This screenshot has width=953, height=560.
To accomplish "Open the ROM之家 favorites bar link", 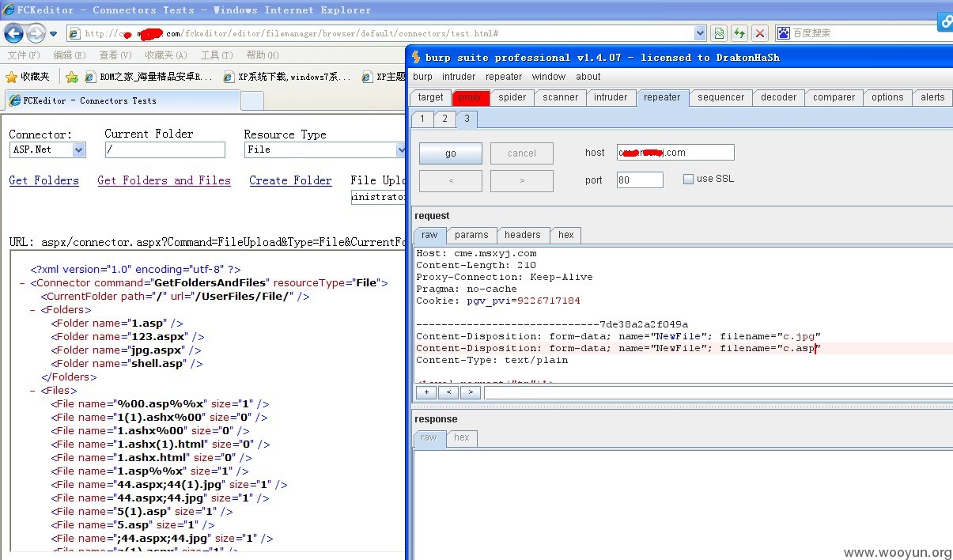I will click(x=148, y=77).
